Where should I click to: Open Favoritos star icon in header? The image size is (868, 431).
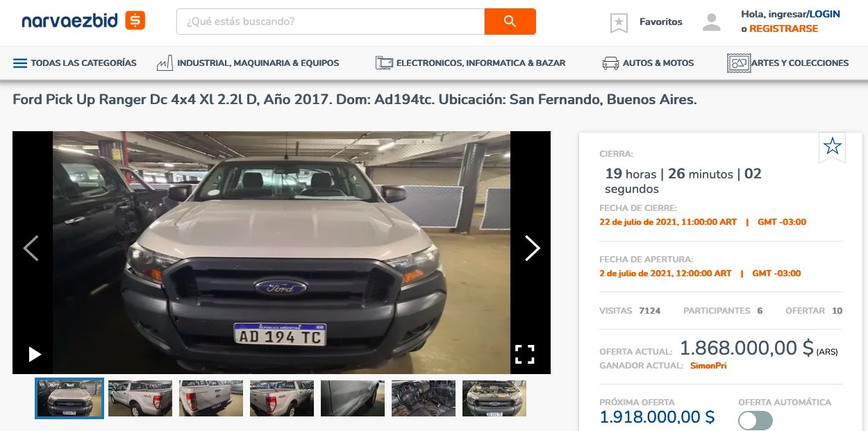(x=619, y=22)
